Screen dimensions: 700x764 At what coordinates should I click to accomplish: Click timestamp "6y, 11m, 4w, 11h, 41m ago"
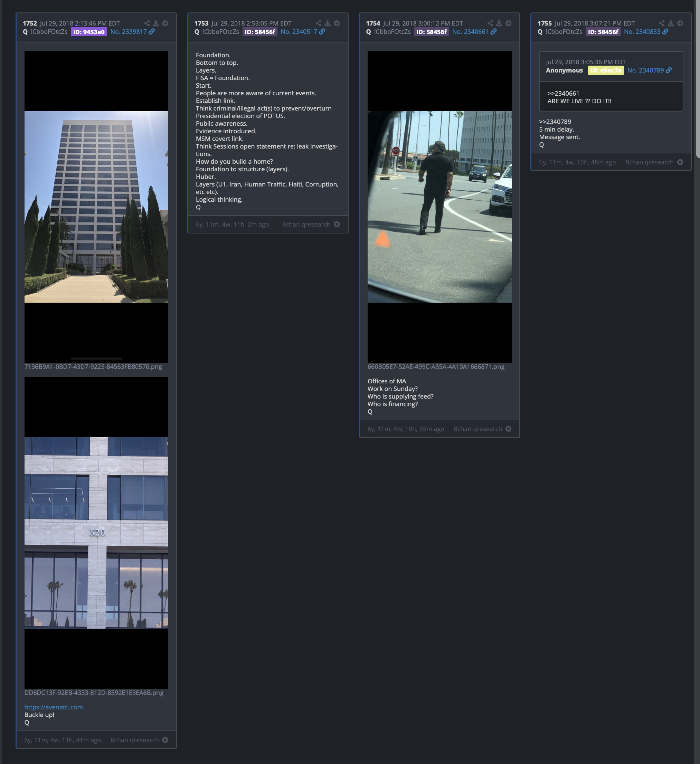(x=63, y=740)
